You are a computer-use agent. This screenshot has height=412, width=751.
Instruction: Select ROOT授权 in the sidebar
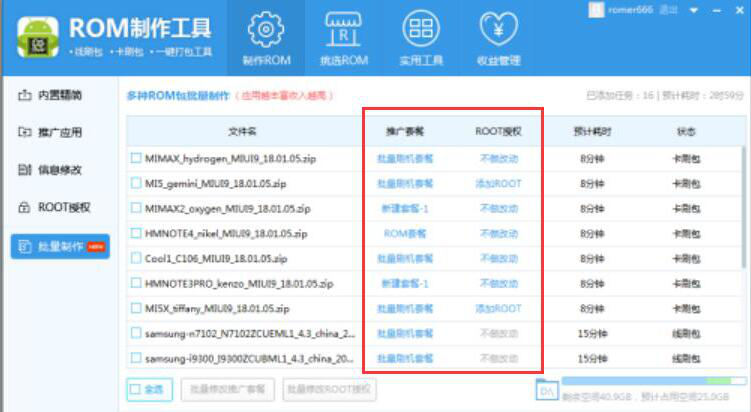tap(54, 207)
